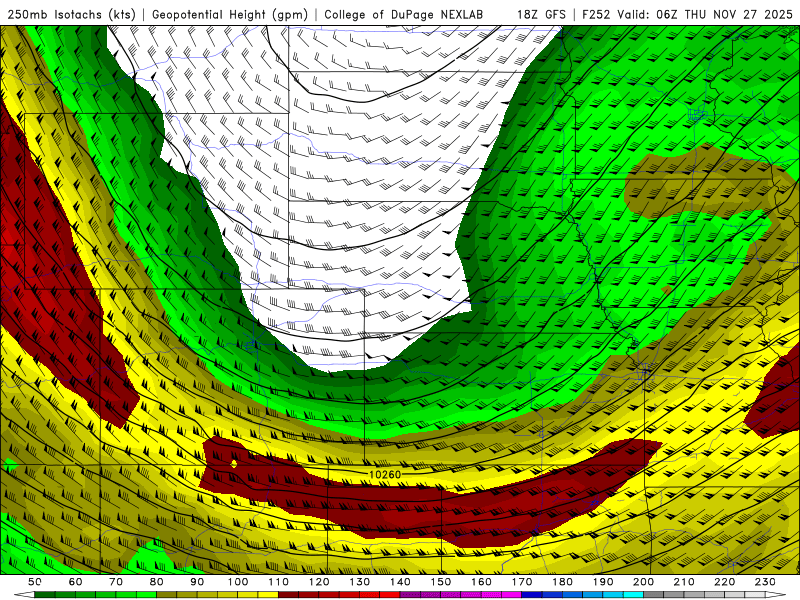Image resolution: width=800 pixels, height=600 pixels.
Task: Pick the '150' knots legend label
Action: 441,582
